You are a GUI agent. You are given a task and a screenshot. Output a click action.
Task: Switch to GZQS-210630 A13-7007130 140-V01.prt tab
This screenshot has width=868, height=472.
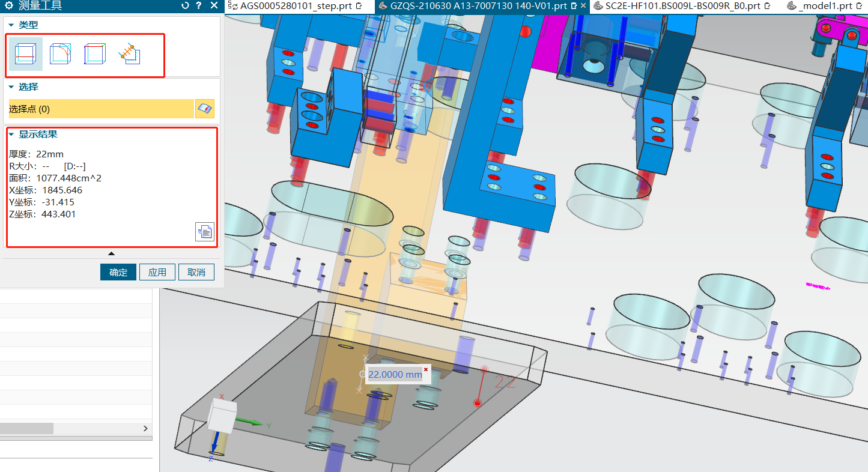click(x=478, y=6)
